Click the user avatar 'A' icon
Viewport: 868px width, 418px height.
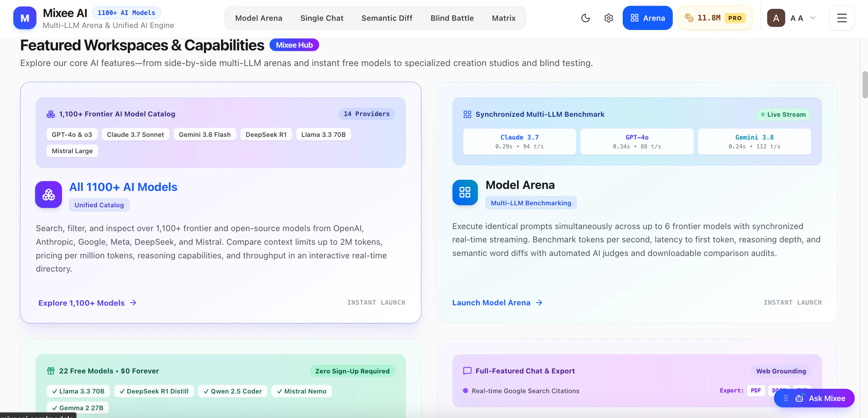coord(776,18)
